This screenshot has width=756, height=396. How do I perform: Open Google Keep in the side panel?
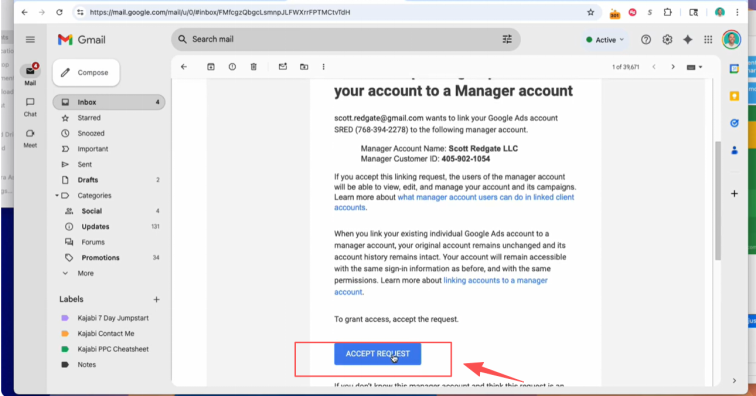tap(734, 96)
